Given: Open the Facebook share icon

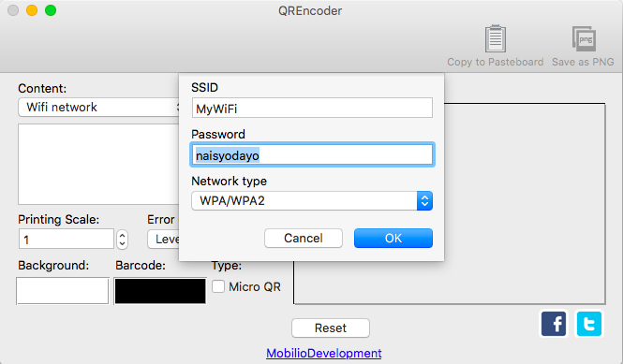Looking at the screenshot, I should click(x=554, y=324).
